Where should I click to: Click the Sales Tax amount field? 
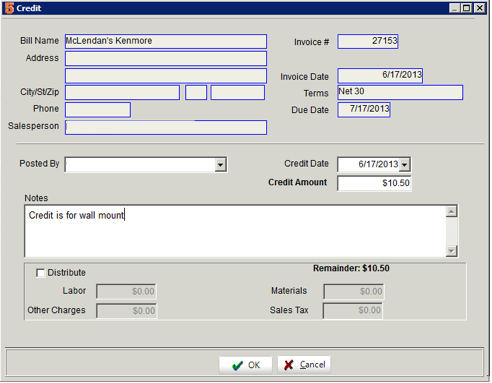click(353, 311)
